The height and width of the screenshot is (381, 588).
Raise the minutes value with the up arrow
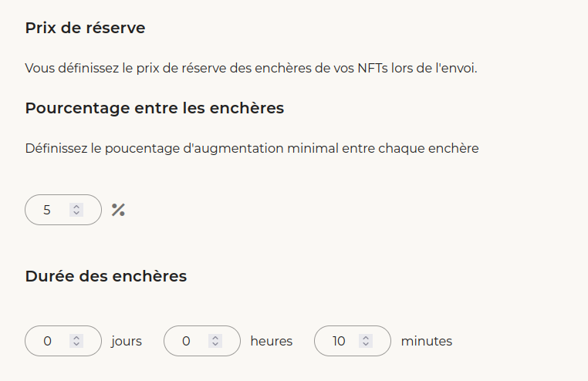[x=366, y=338]
